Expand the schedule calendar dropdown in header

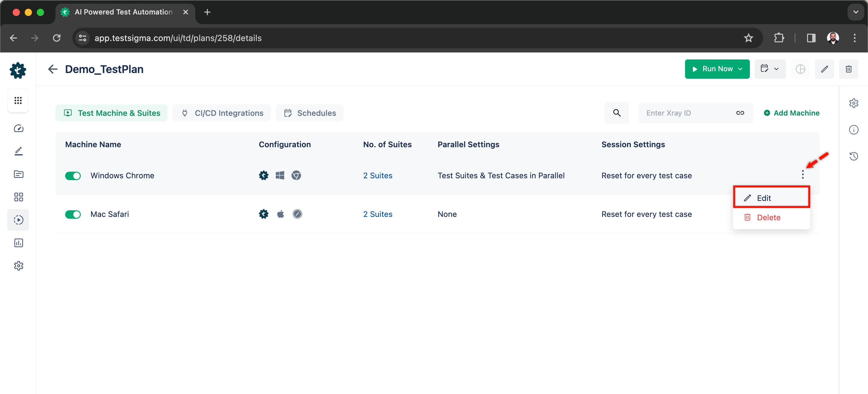(x=770, y=69)
